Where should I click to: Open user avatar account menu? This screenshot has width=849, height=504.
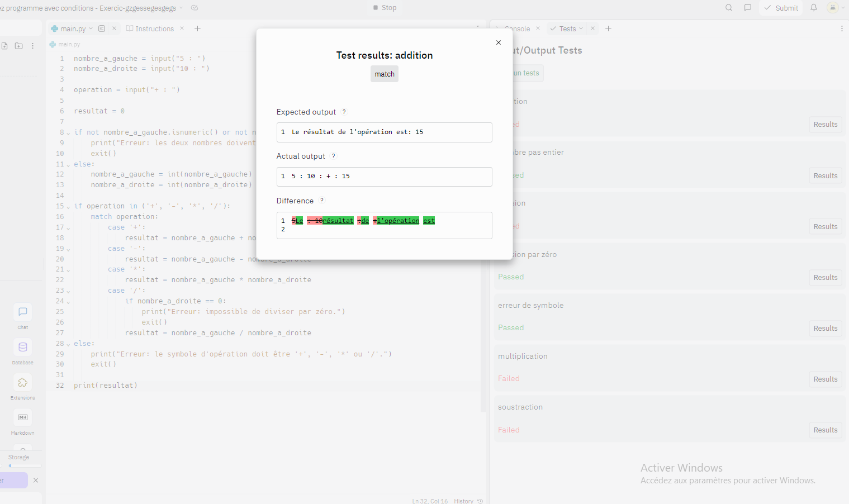click(836, 8)
